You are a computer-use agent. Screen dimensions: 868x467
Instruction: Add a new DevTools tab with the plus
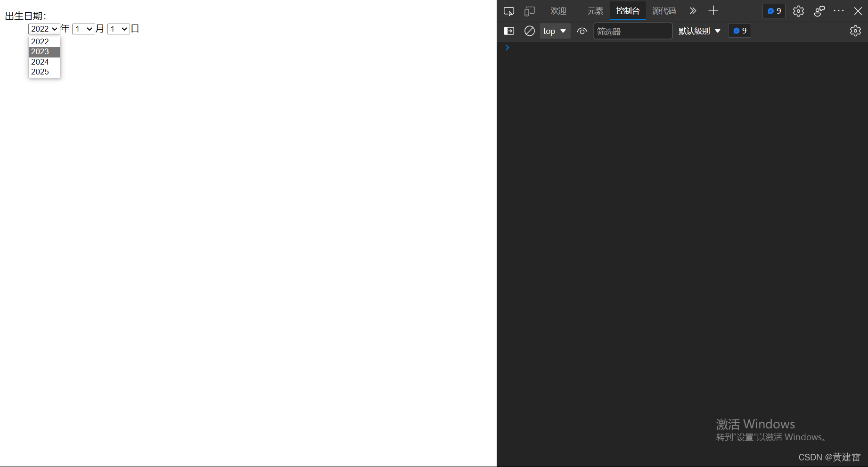713,11
